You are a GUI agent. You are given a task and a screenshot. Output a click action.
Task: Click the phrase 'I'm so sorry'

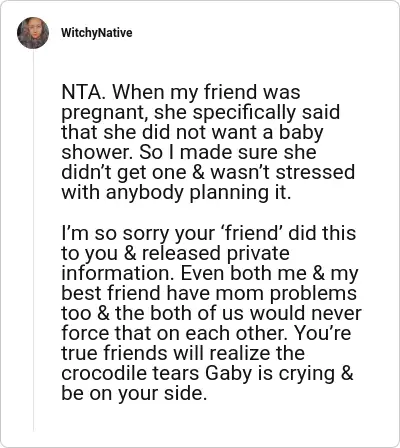[x=116, y=233]
